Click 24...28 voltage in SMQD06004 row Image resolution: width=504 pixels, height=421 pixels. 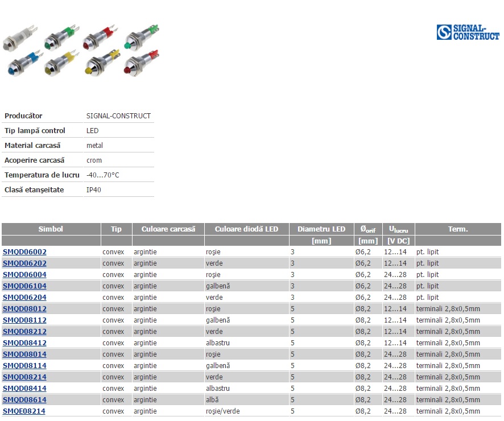(395, 275)
